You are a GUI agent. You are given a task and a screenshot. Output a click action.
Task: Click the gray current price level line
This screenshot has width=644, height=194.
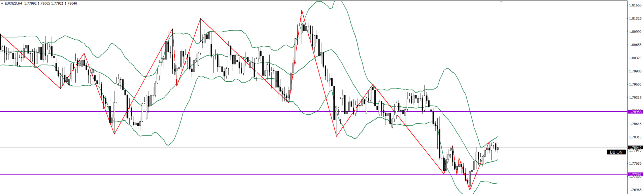[x=555, y=148]
